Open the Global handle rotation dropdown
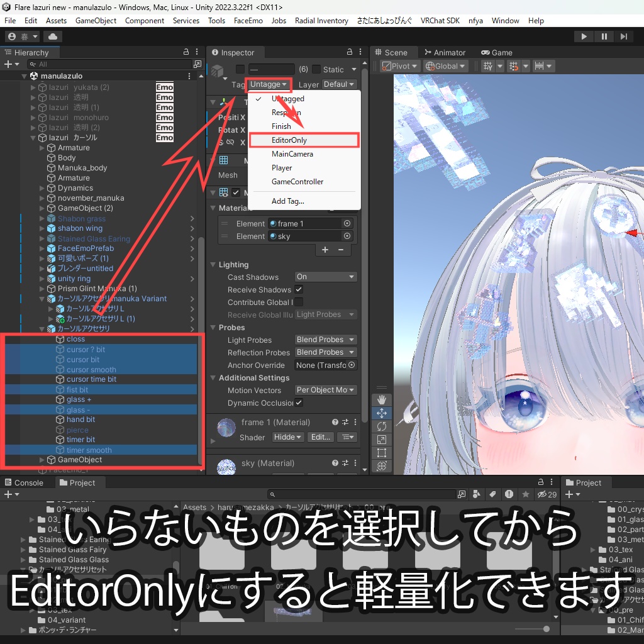Viewport: 644px width, 644px height. click(446, 66)
